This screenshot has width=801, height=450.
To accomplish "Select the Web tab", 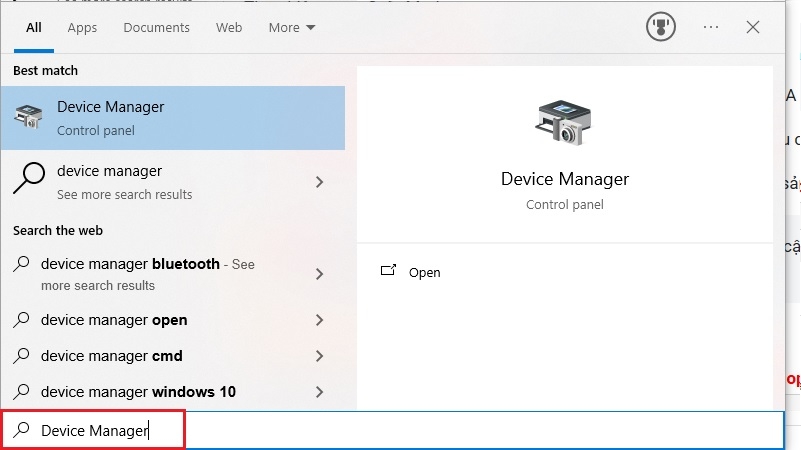I will click(x=229, y=28).
